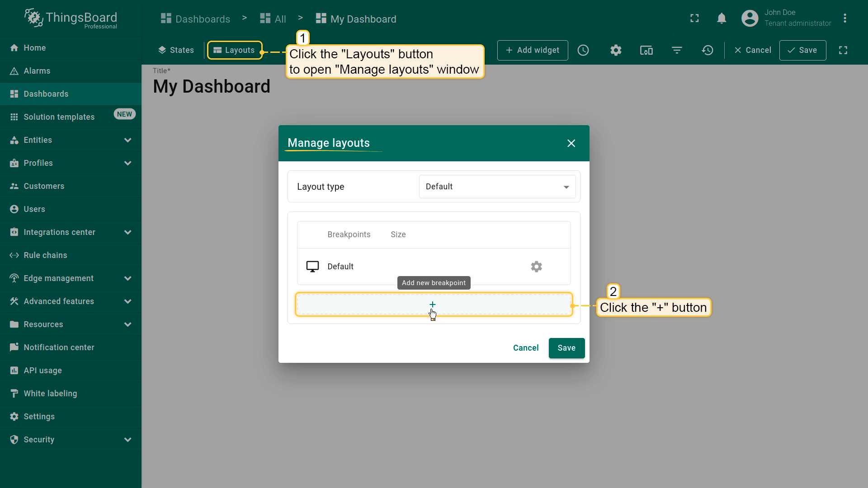Click plus to add new breakpoint
The height and width of the screenshot is (488, 868).
[x=433, y=305]
